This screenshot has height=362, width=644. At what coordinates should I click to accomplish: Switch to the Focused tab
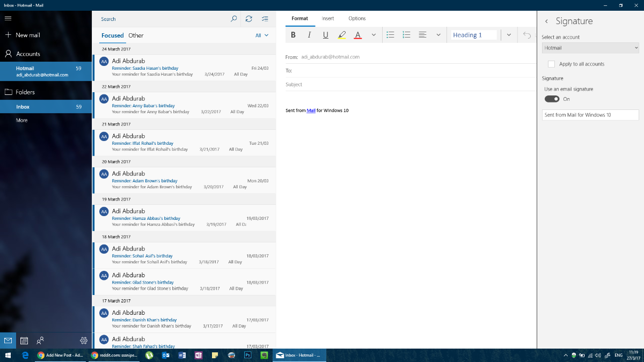click(113, 35)
